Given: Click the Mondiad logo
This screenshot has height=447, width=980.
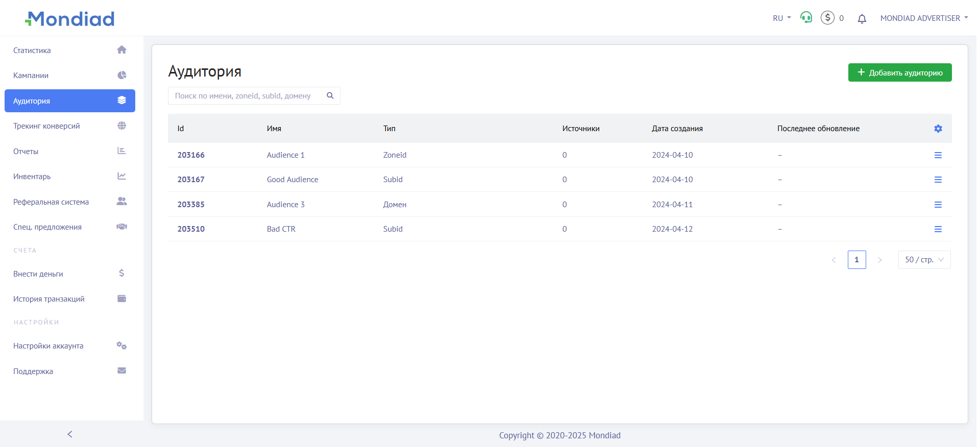Looking at the screenshot, I should coord(70,19).
